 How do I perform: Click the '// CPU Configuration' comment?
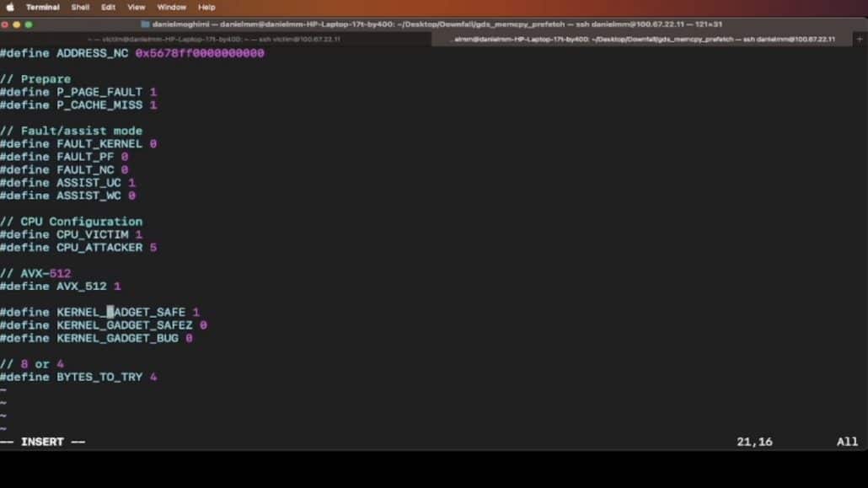coord(72,222)
